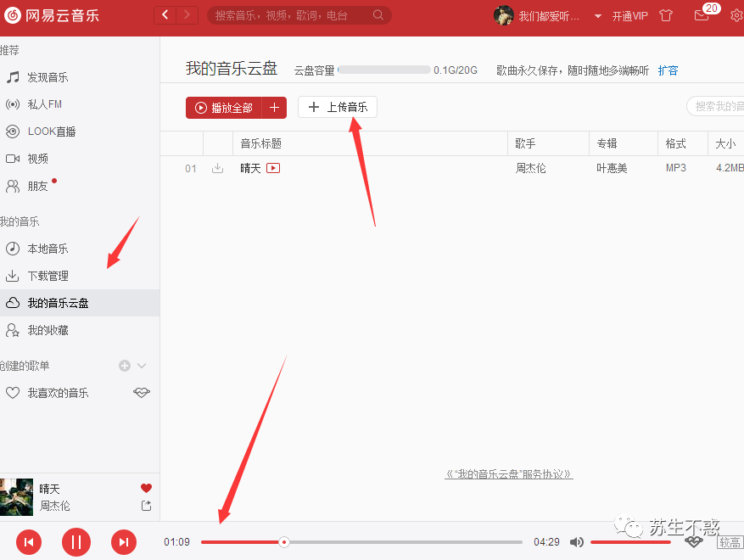
Task: Open 私人FM in sidebar
Action: [x=45, y=104]
